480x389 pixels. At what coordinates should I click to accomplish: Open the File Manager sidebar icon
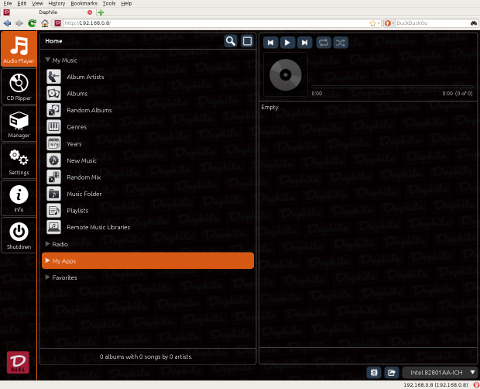pyautogui.click(x=19, y=124)
